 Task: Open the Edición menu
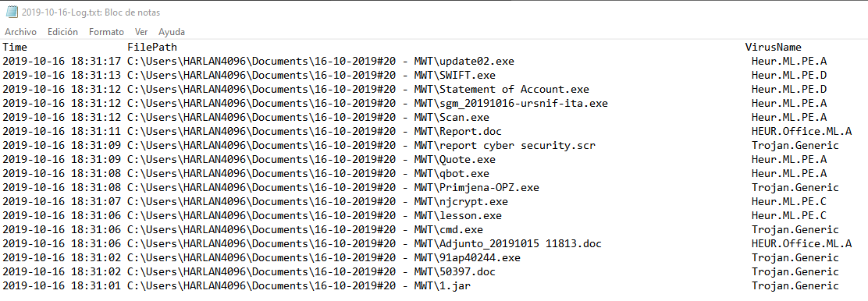[62, 32]
